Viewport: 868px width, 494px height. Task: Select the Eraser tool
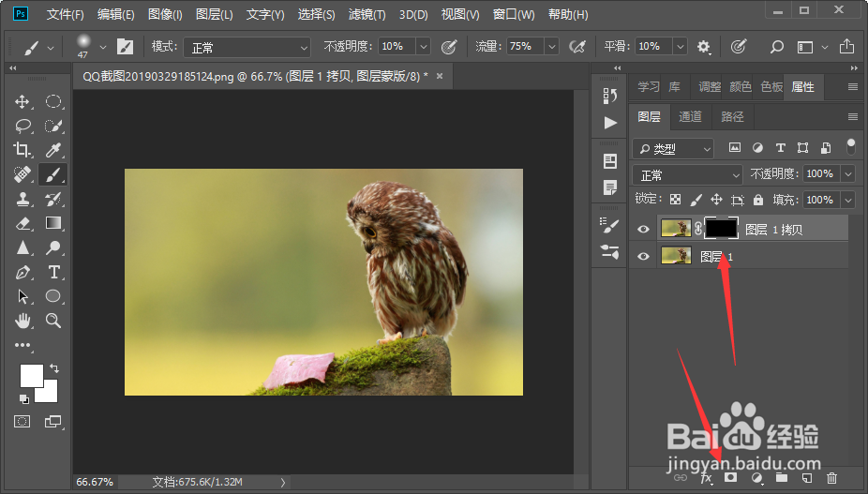[22, 223]
